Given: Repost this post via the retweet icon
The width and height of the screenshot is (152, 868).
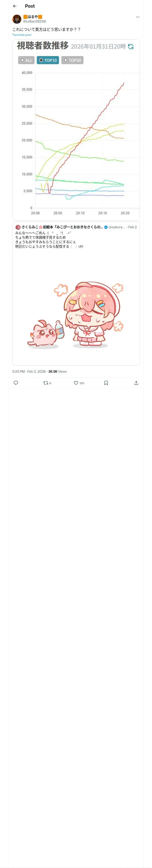Looking at the screenshot, I should coord(46,383).
